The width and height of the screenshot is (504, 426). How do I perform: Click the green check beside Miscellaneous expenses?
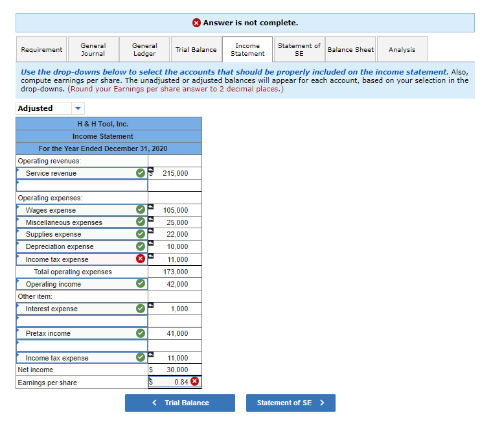(141, 222)
